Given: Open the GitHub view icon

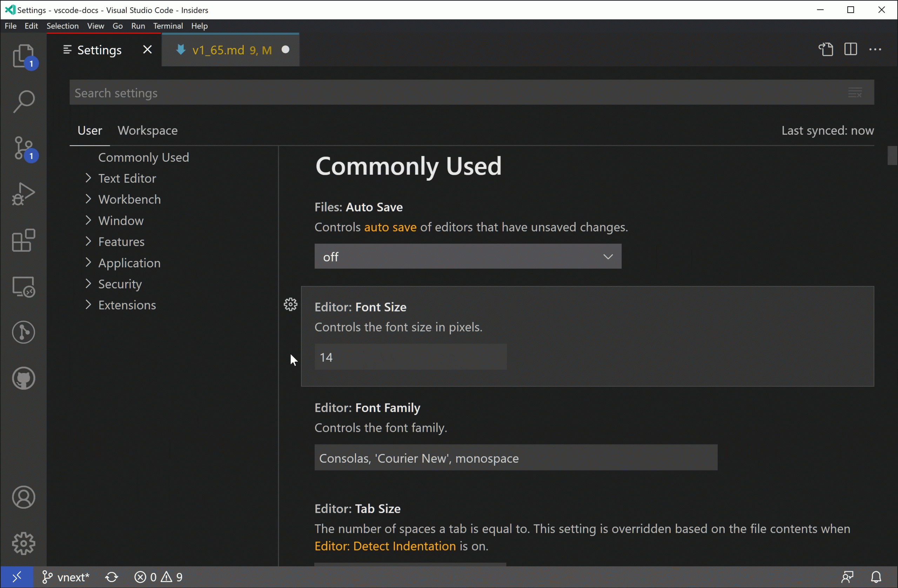Looking at the screenshot, I should click(x=24, y=379).
